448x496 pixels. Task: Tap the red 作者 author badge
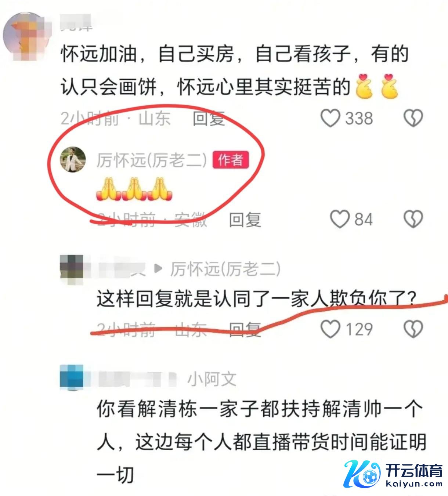click(231, 160)
